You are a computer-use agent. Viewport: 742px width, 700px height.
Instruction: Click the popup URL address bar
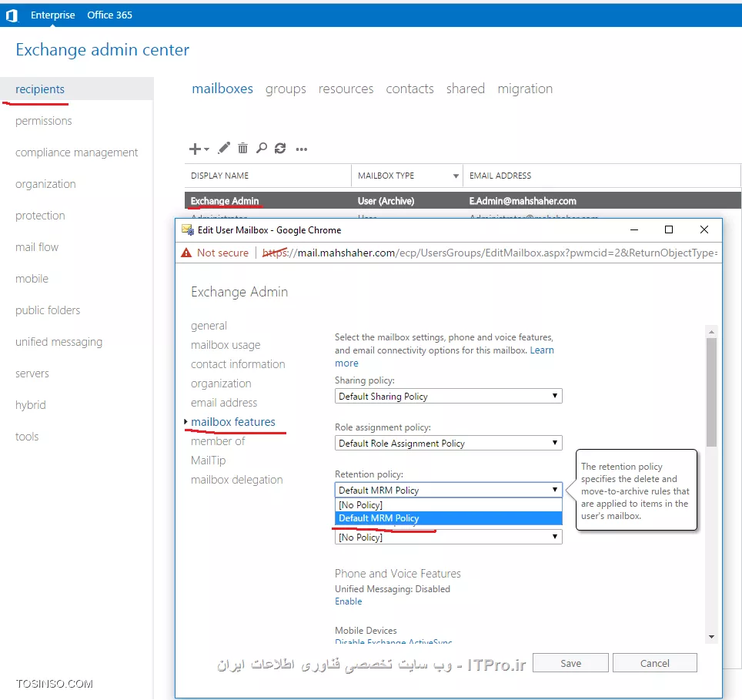click(x=490, y=253)
